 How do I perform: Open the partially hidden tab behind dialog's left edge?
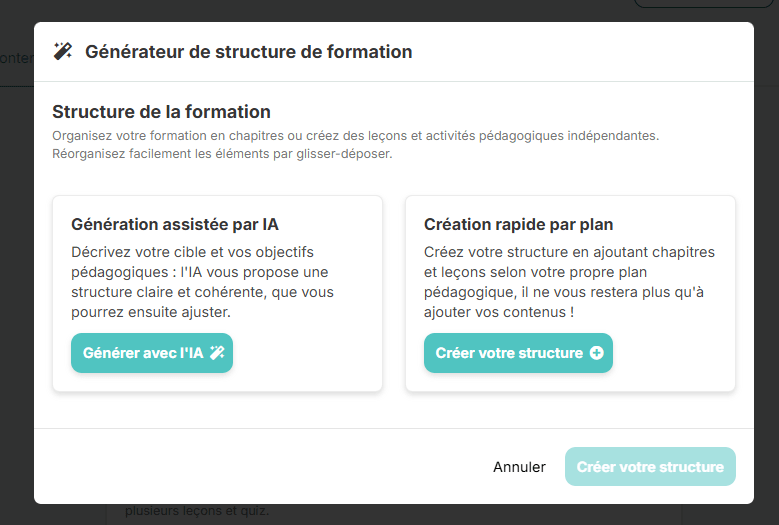[16, 58]
